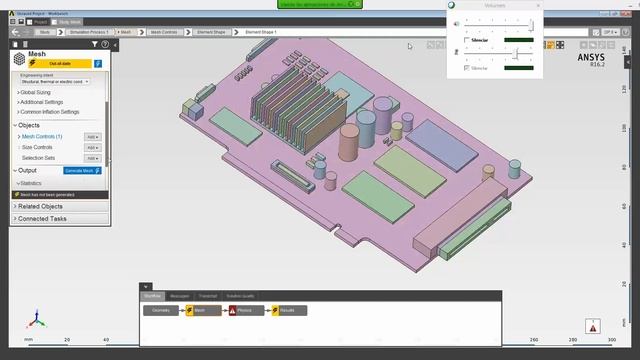This screenshot has height=360, width=640.
Task: Click the edit icon left of the DP dropdown
Action: (x=596, y=32)
